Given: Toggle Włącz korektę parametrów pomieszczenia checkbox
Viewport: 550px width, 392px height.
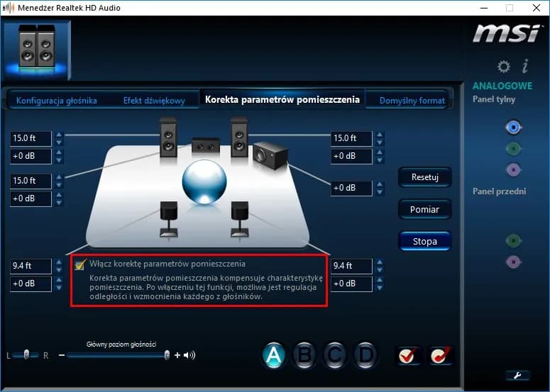Looking at the screenshot, I should coord(80,264).
